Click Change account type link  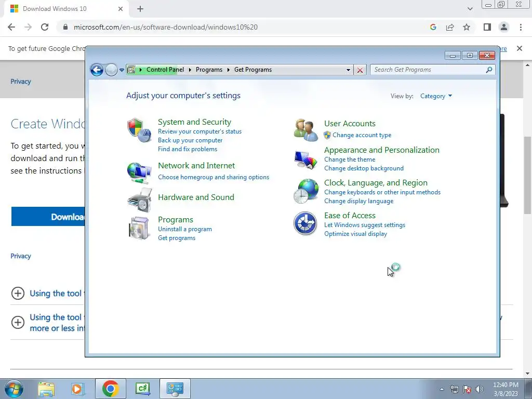coord(362,135)
